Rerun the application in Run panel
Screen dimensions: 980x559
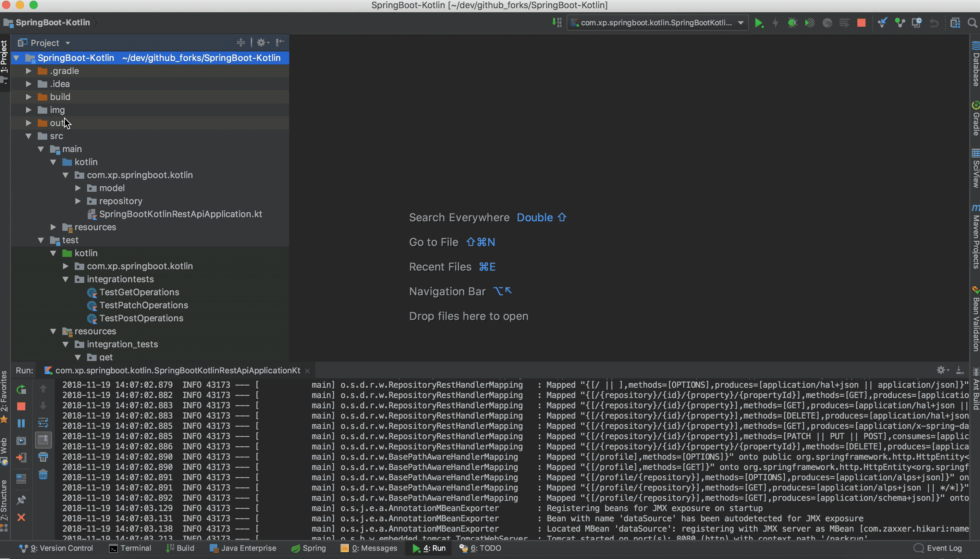pyautogui.click(x=21, y=389)
